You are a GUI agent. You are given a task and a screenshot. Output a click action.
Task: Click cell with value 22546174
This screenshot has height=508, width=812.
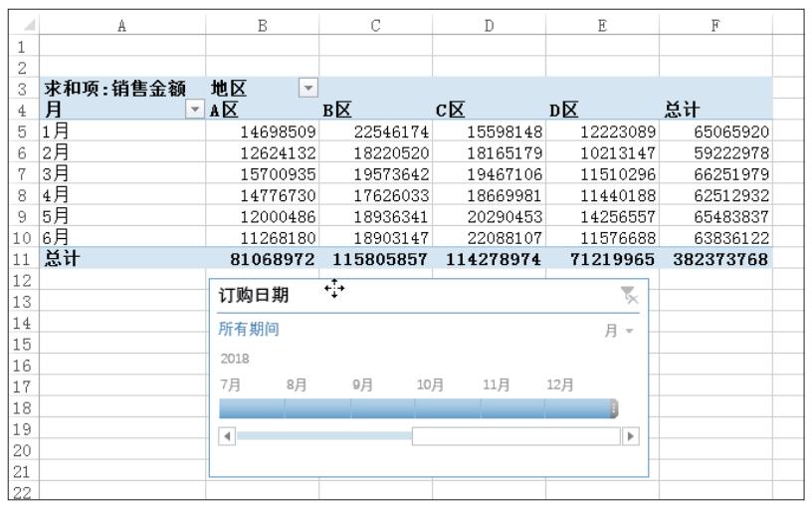376,130
